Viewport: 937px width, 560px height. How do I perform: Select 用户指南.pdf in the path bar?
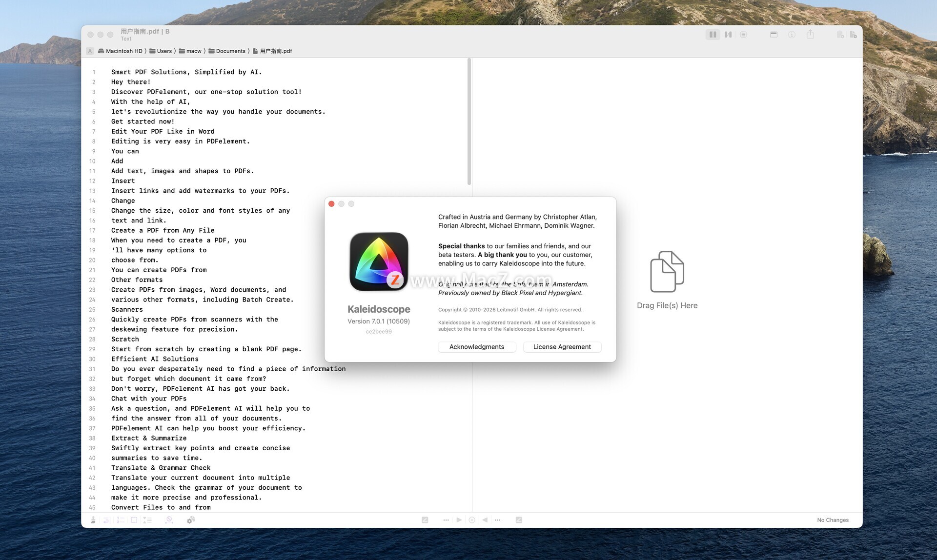pyautogui.click(x=272, y=51)
